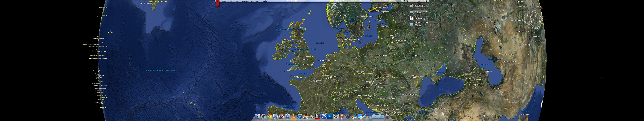Open Google Earth in the Dock

[x=324, y=117]
